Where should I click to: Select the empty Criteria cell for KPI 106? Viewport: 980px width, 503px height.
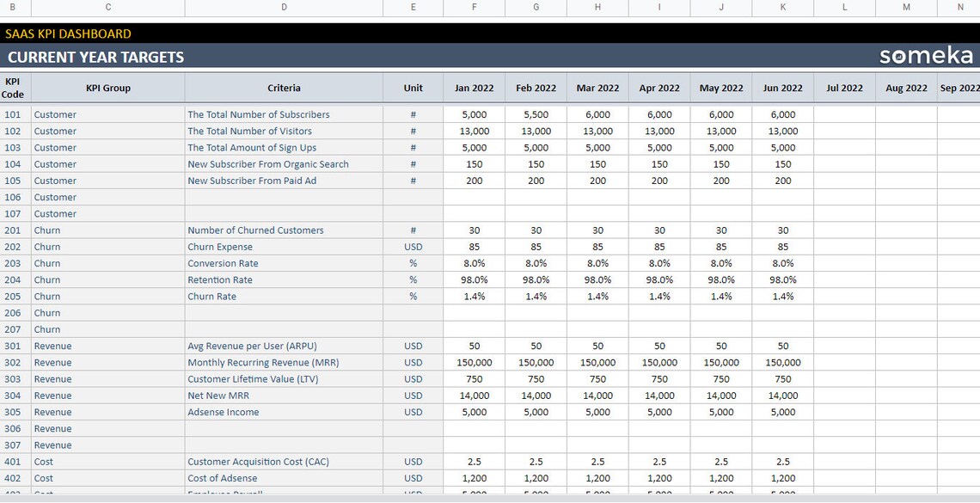[x=284, y=197]
